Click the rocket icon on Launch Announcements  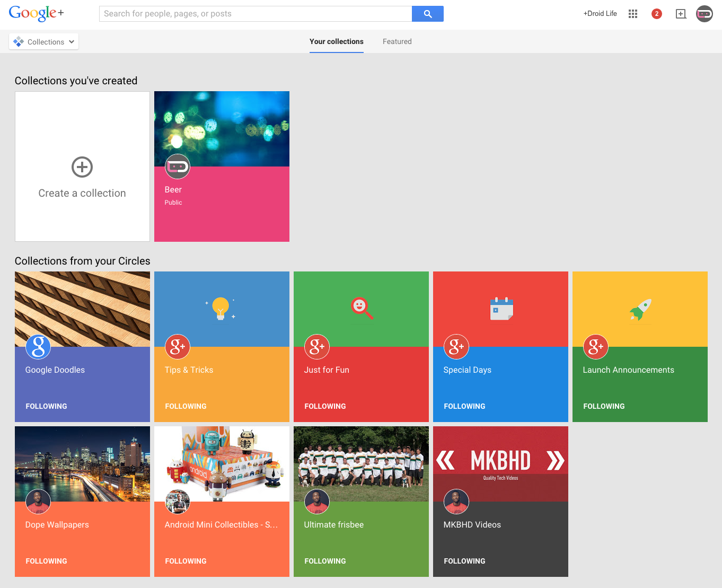click(640, 310)
